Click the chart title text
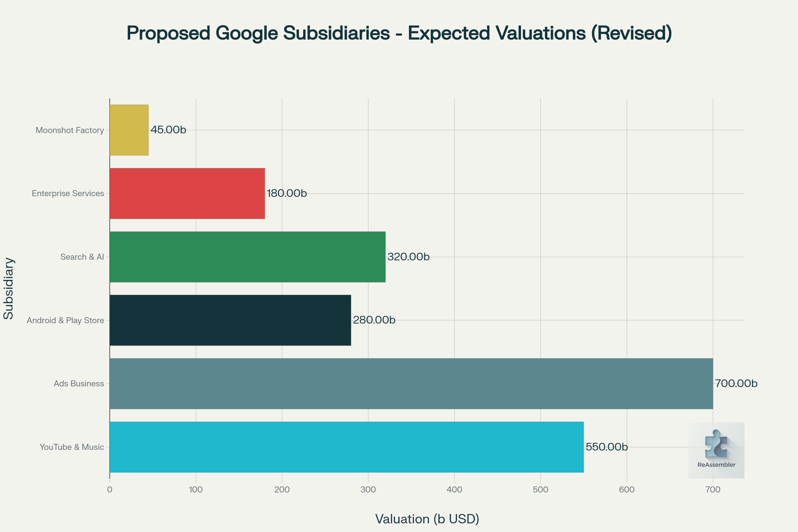The height and width of the screenshot is (532, 798). [x=399, y=33]
